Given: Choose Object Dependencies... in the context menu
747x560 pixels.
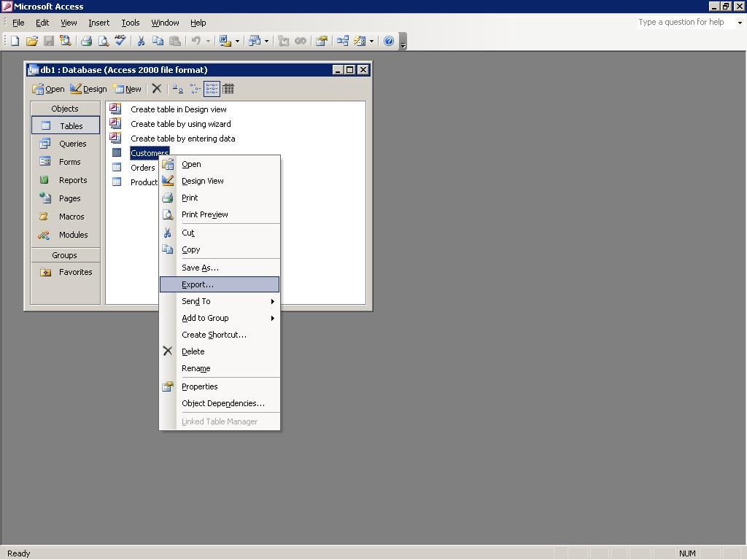Looking at the screenshot, I should (220, 403).
